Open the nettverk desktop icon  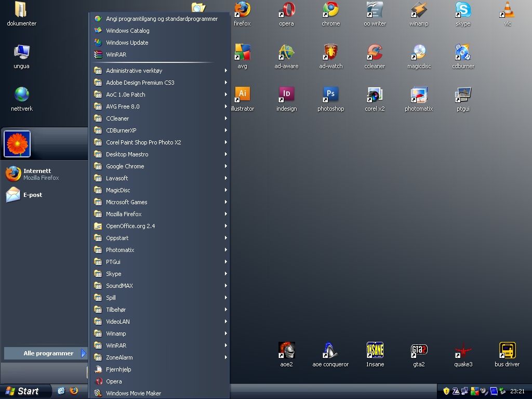21,99
